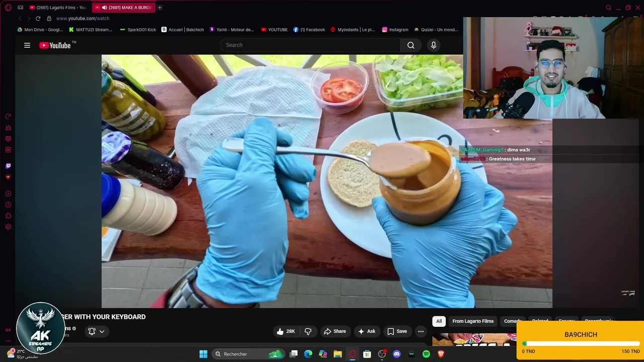The width and height of the screenshot is (644, 362).
Task: Open weather widget showing 21°C
Action: 23,354
